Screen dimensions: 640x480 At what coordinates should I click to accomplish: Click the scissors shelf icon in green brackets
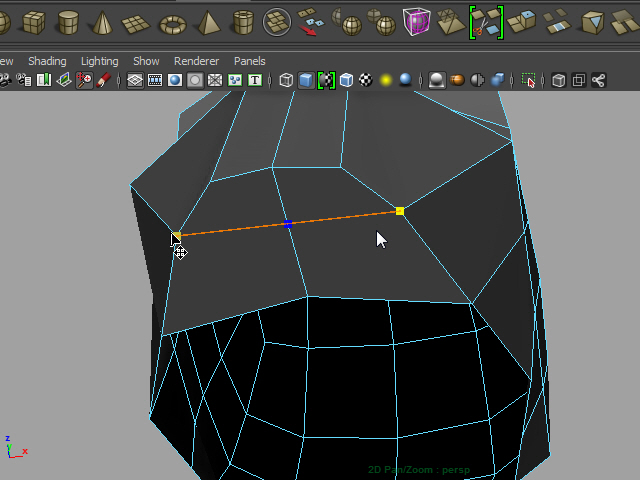click(x=485, y=21)
